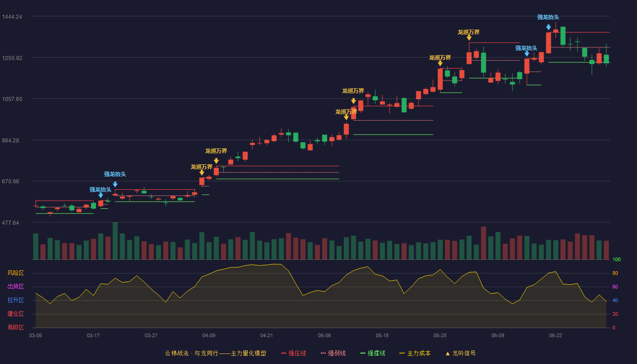Click the tallest green volume bar
Screen dimensions: 637x364
[x=115, y=241]
